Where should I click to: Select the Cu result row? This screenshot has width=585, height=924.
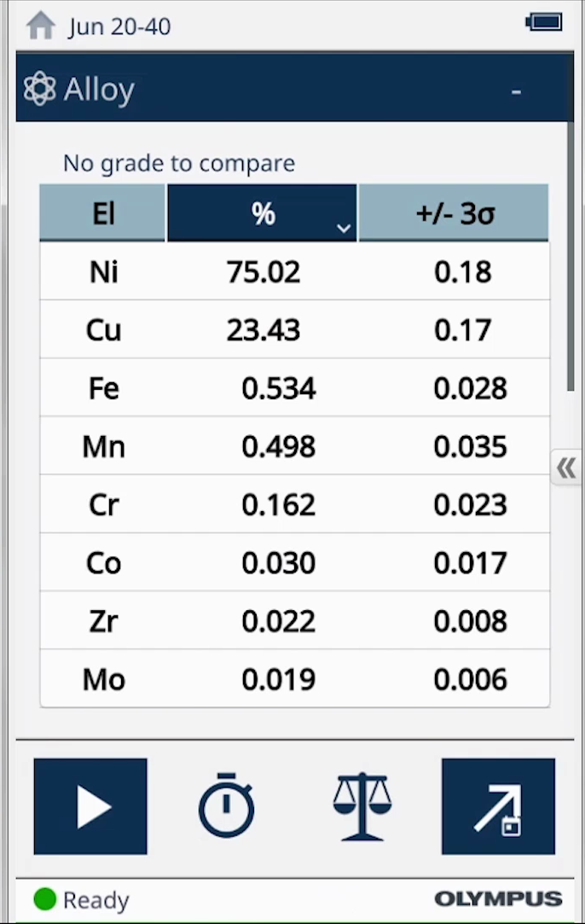click(294, 330)
